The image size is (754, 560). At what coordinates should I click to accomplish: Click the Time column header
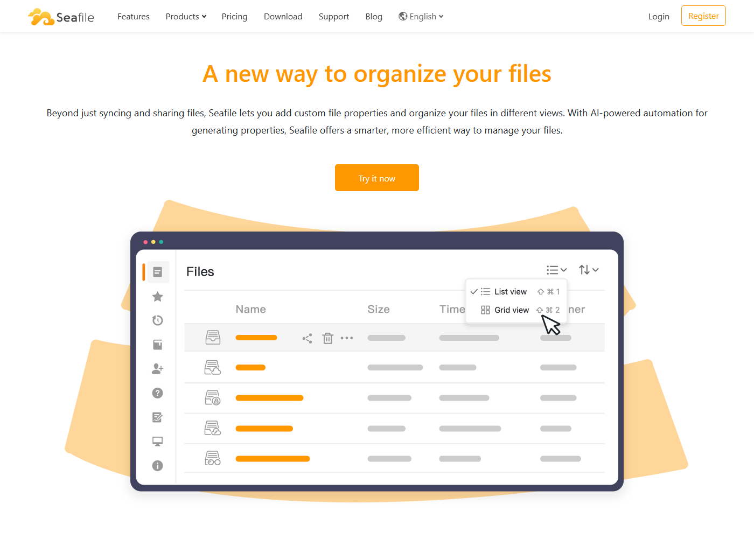(x=452, y=309)
